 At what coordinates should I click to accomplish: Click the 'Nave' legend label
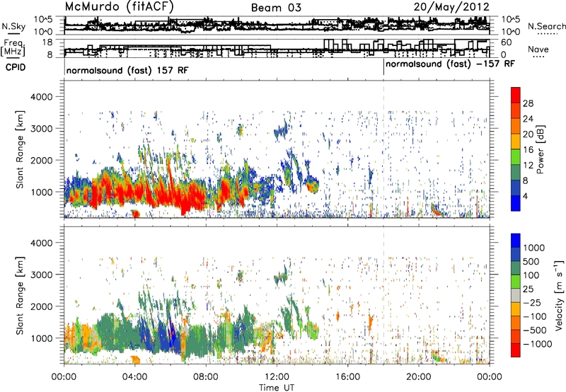[x=538, y=49]
